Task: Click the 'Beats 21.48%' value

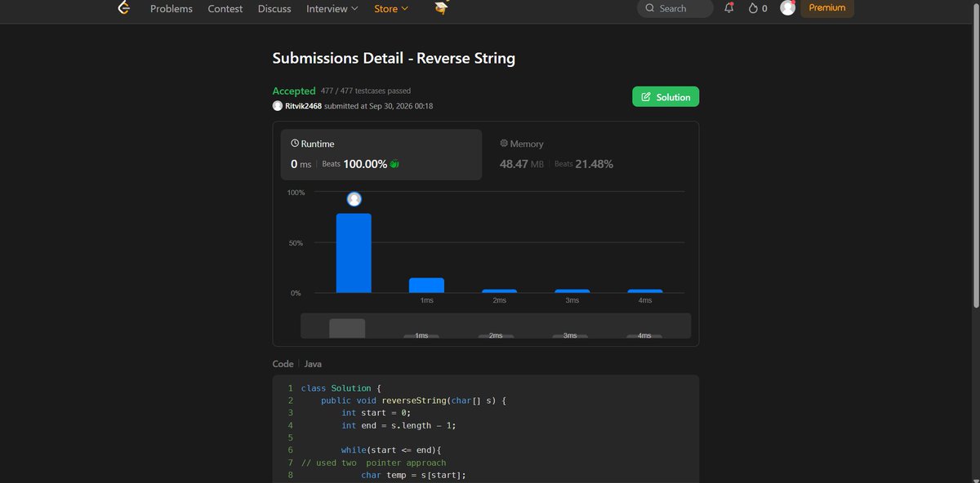Action: (x=584, y=164)
